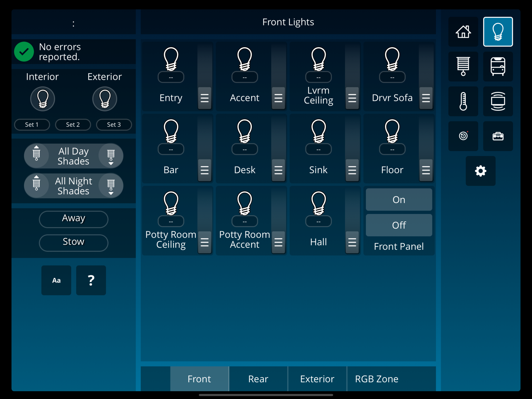Turn Front Panel lights On
The height and width of the screenshot is (399, 532).
(399, 199)
